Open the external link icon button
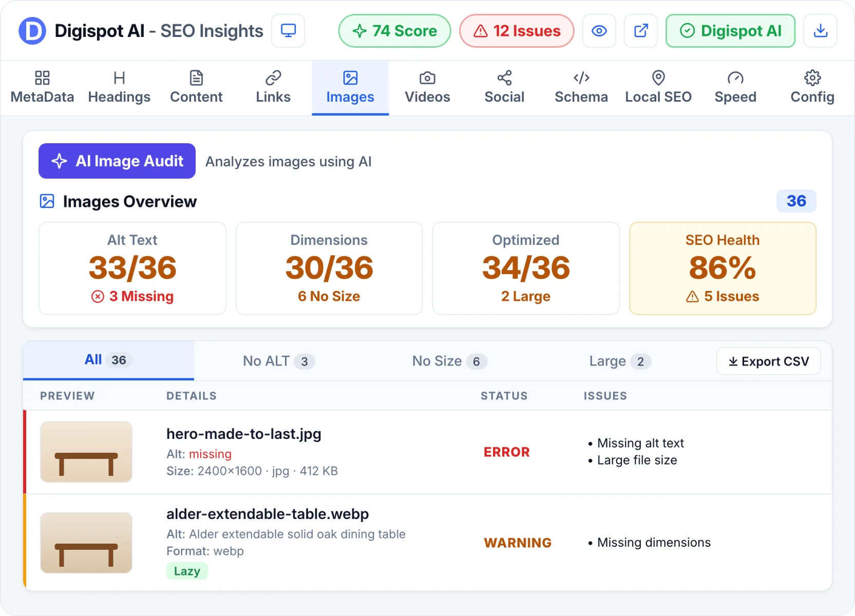This screenshot has height=616, width=855. (x=641, y=31)
